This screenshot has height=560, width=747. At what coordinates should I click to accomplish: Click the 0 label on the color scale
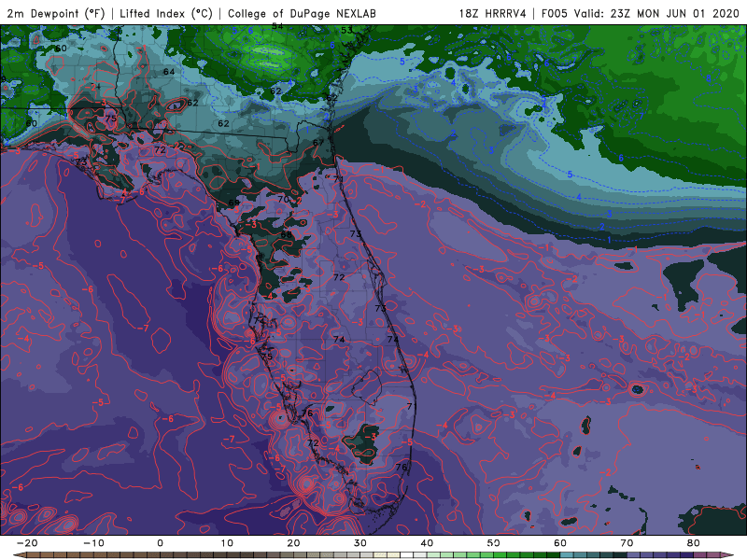click(160, 543)
